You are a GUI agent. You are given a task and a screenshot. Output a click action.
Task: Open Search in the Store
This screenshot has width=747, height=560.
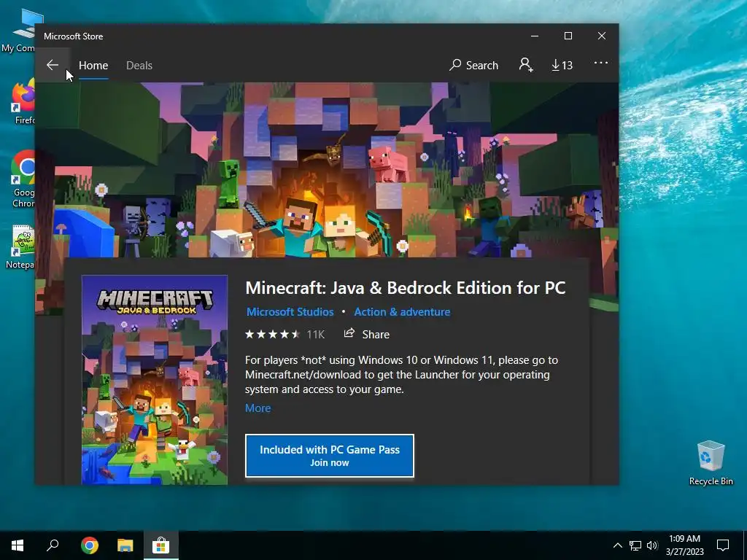[473, 65]
